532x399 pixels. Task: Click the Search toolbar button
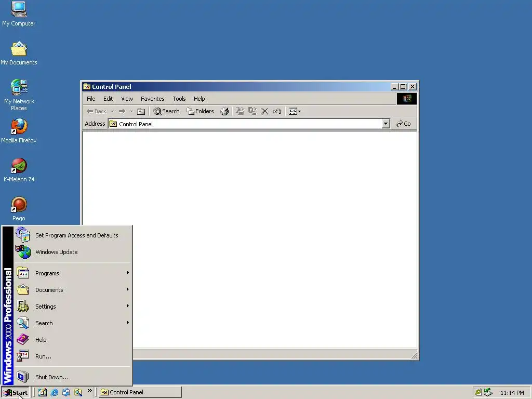click(166, 111)
